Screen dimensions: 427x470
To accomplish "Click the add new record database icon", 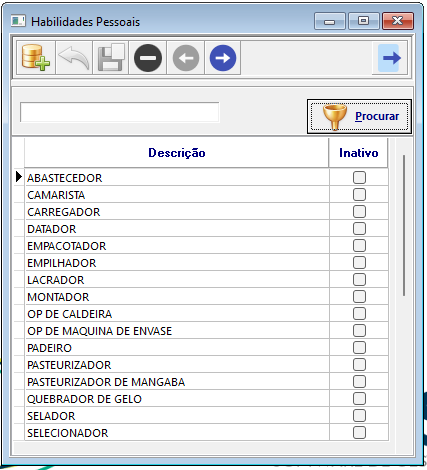I will [x=36, y=58].
